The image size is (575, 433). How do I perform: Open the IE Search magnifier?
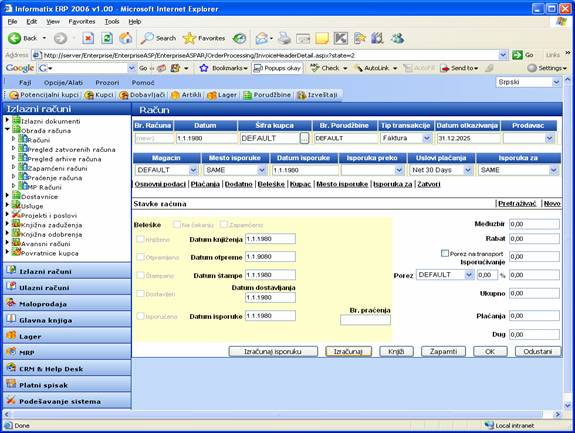[158, 38]
